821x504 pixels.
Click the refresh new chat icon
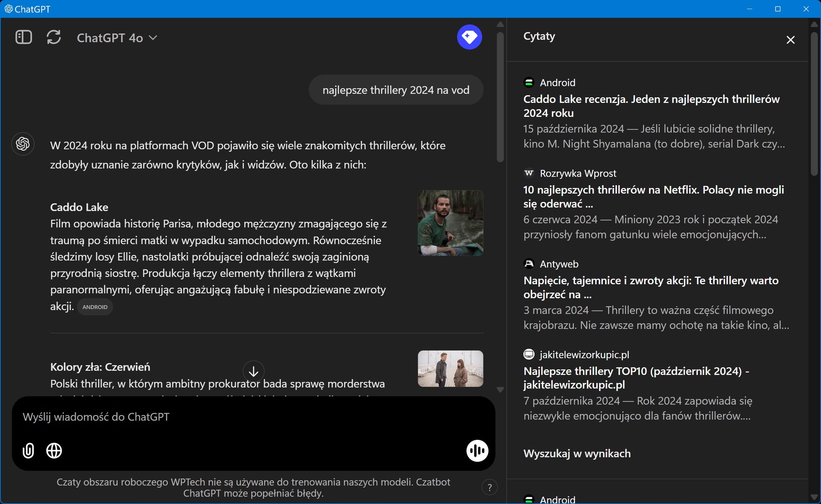pyautogui.click(x=54, y=37)
